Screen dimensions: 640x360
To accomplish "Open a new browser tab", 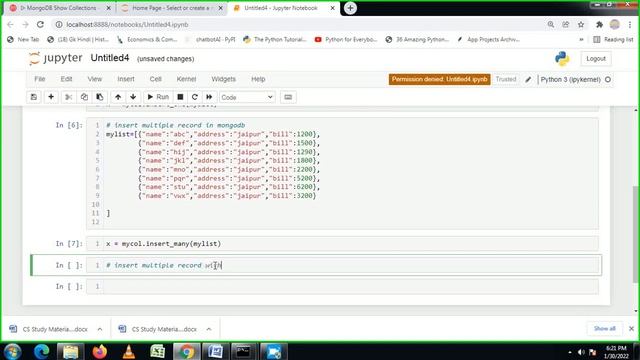I will point(350,8).
